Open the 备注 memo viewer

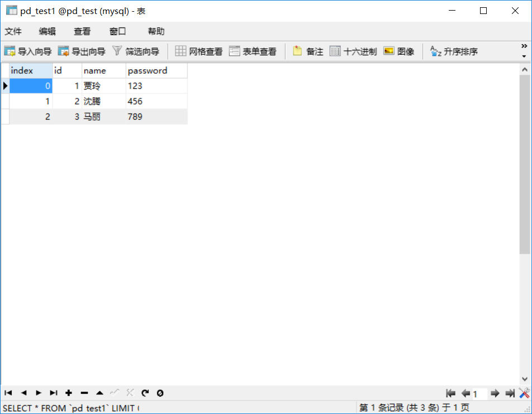coord(308,51)
